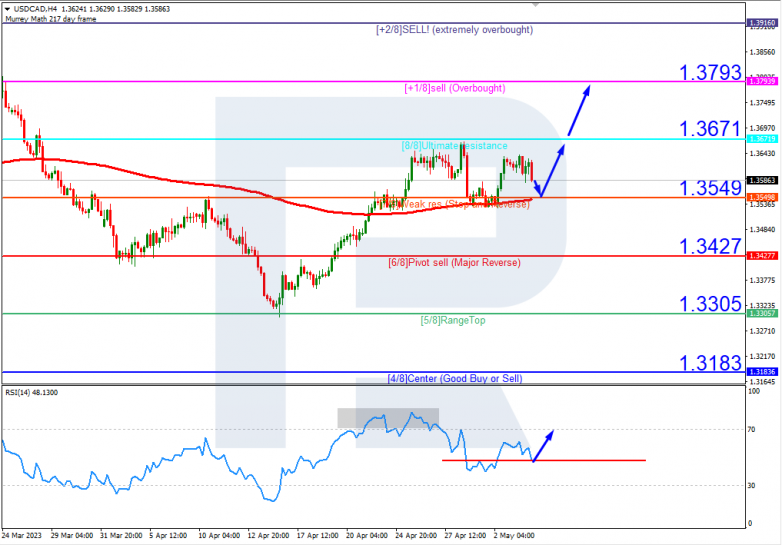Click the RSI(14) 48.1300 indicator label

pyautogui.click(x=31, y=392)
